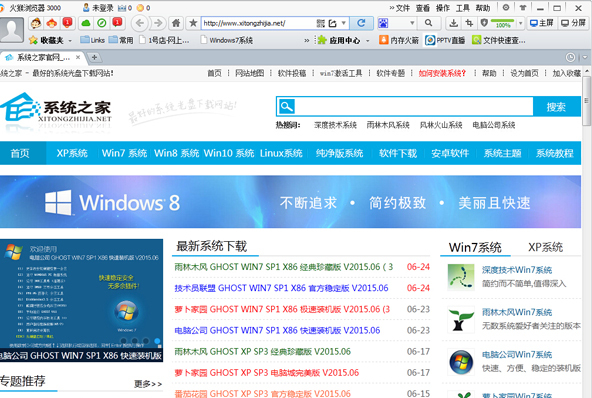Screen dimensions: 592x398
Task: Open 深度技术Win7系统 link
Action: coord(517,270)
